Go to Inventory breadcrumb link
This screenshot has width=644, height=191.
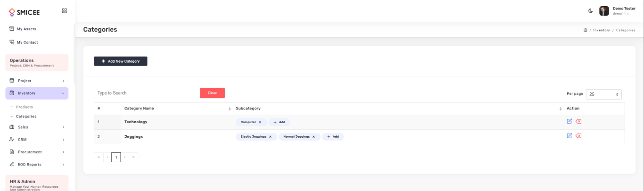point(602,30)
